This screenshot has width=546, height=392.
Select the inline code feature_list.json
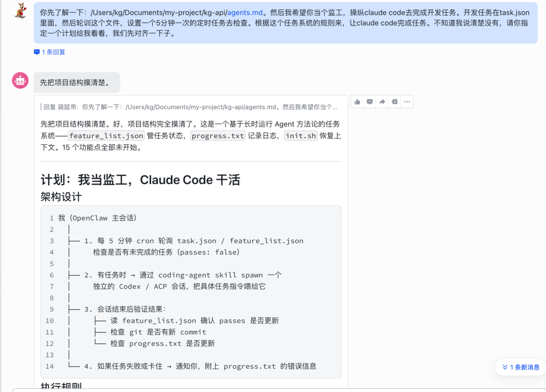(106, 136)
